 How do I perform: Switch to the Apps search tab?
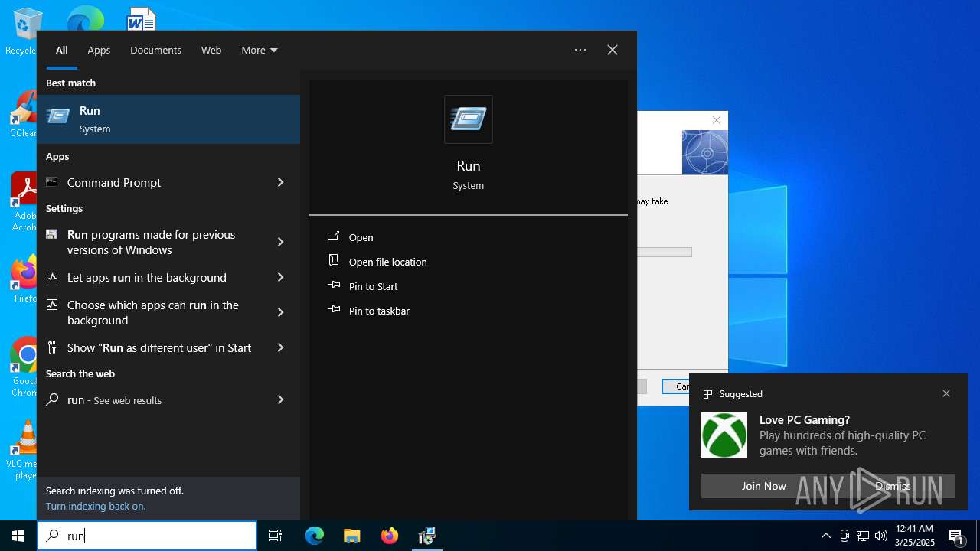coord(99,50)
